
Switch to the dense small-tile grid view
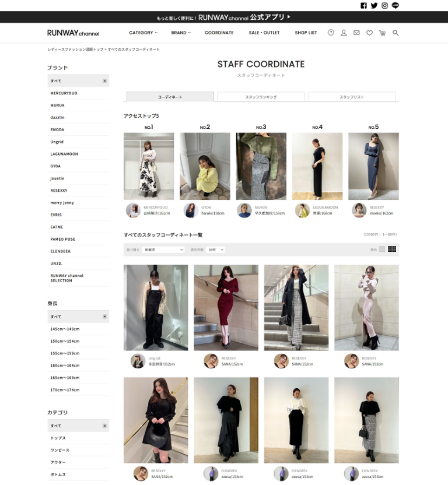(x=392, y=249)
